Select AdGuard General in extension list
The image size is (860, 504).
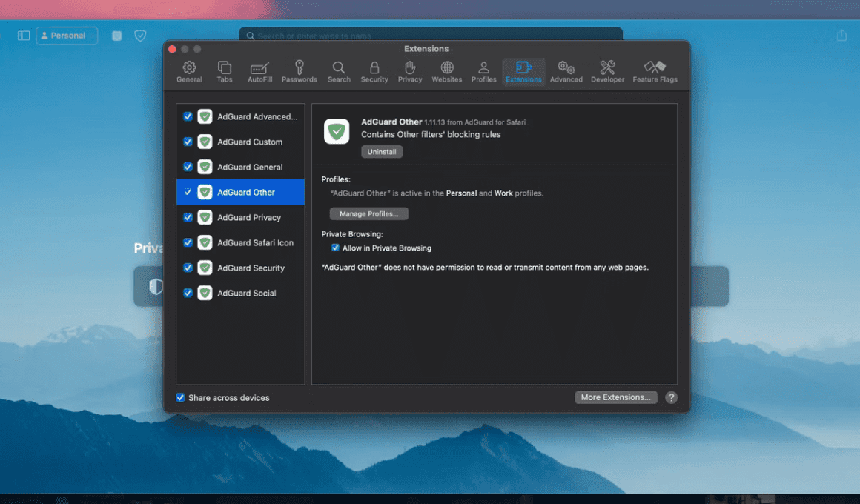240,167
